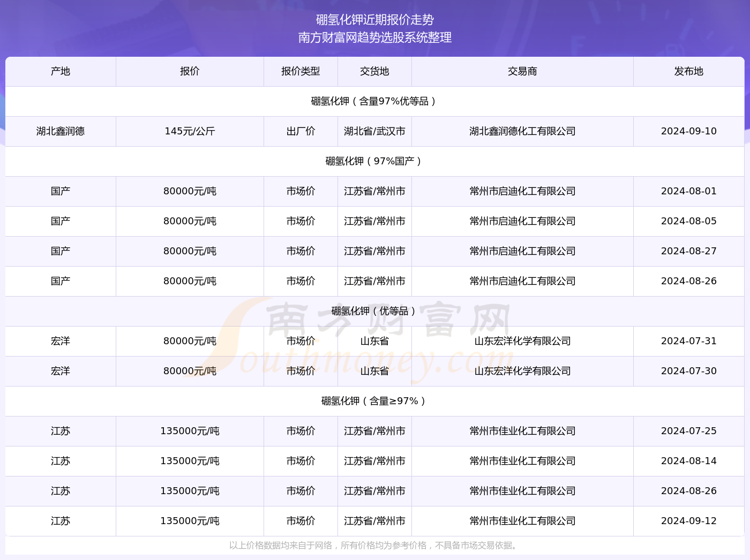This screenshot has width=750, height=560.
Task: Click 2024-08-26 in the 常州市启迪化工 row
Action: click(689, 281)
